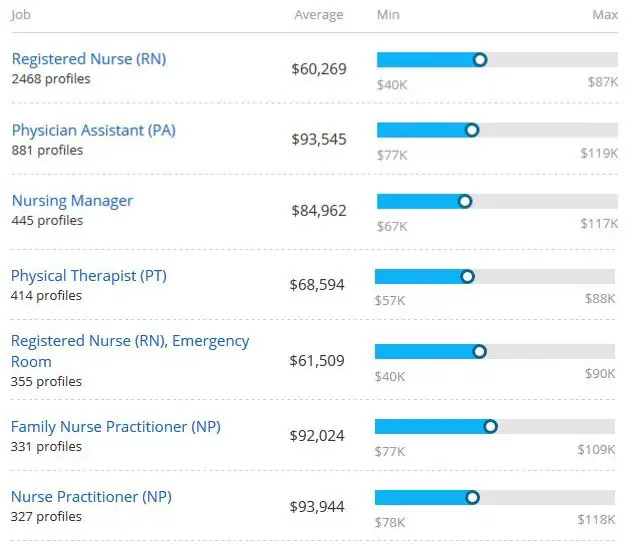Click the Nurse Practitioner salary range marker

[x=472, y=497]
